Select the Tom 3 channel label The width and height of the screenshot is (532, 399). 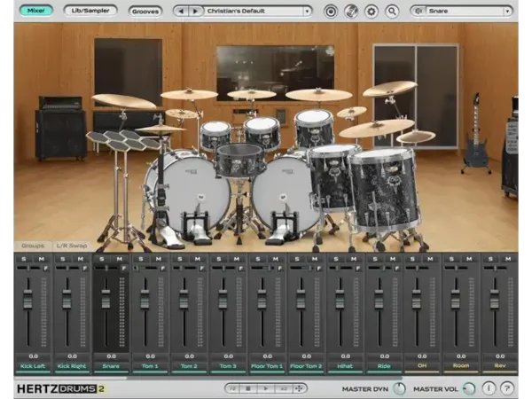(x=228, y=366)
